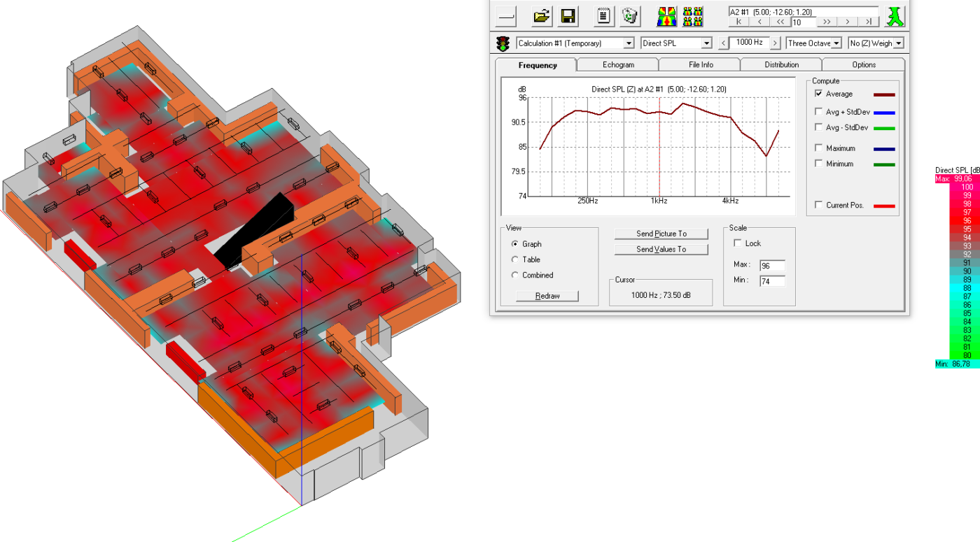The height and width of the screenshot is (542, 980).
Task: Go to previous position with < button
Action: click(x=759, y=22)
